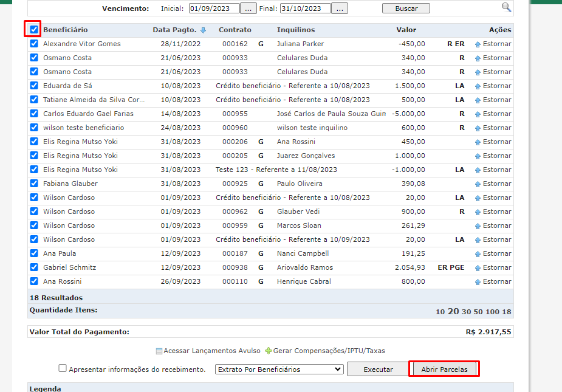
Task: Open date picker for Final date
Action: pyautogui.click(x=340, y=9)
